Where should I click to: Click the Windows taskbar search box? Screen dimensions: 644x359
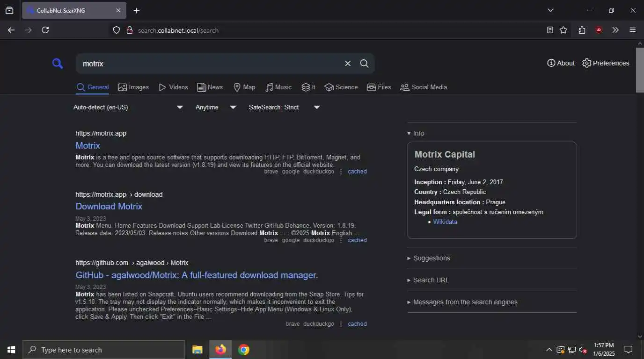pos(103,350)
